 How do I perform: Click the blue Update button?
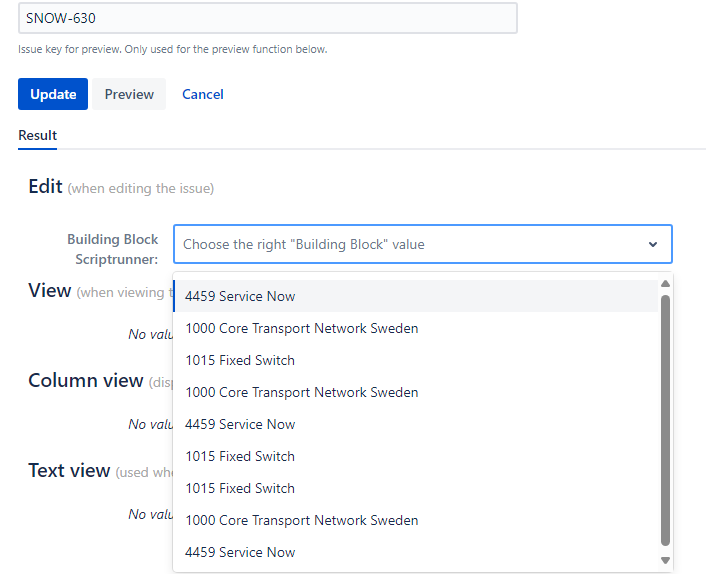(x=53, y=94)
